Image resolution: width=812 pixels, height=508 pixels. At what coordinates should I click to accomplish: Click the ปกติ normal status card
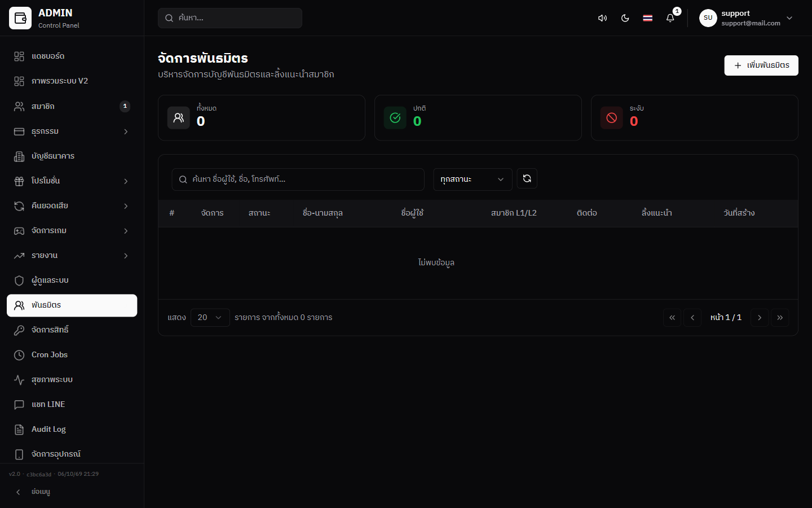click(478, 117)
